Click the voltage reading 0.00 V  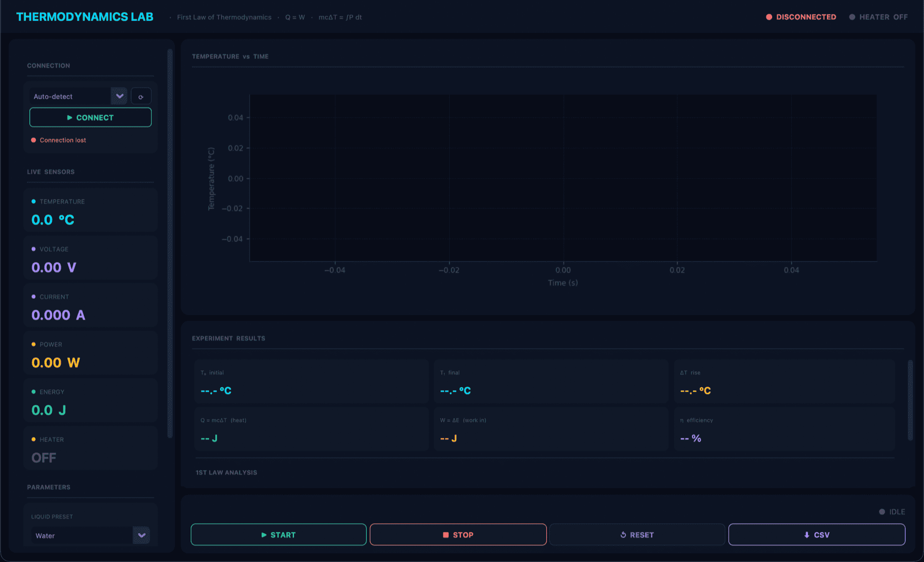(54, 268)
